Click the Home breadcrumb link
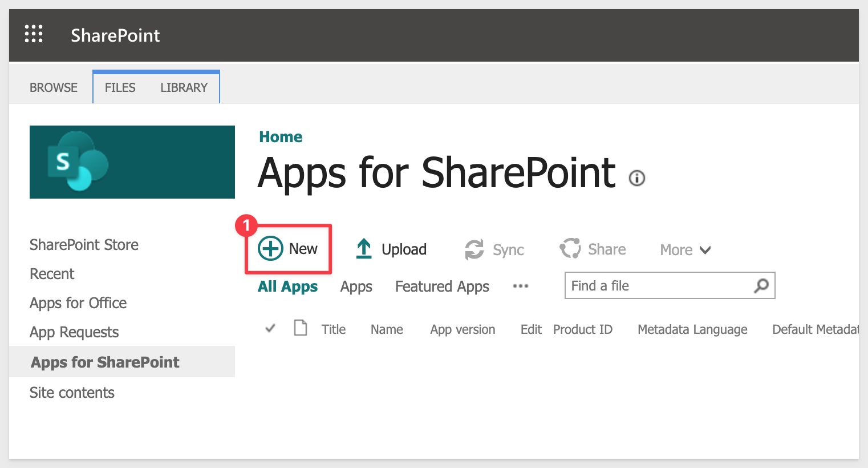This screenshot has width=868, height=468. [x=281, y=137]
